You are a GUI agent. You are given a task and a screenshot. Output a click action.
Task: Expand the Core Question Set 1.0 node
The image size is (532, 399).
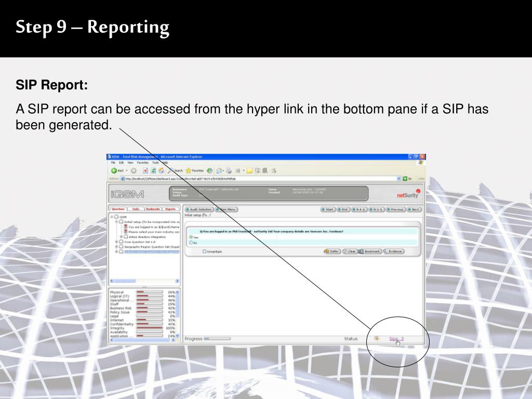tap(116, 242)
